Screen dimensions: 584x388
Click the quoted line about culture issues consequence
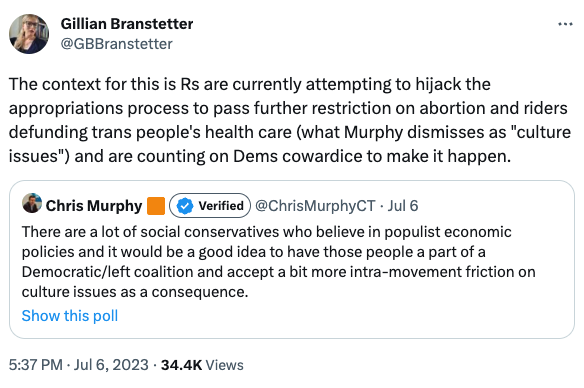[135, 292]
